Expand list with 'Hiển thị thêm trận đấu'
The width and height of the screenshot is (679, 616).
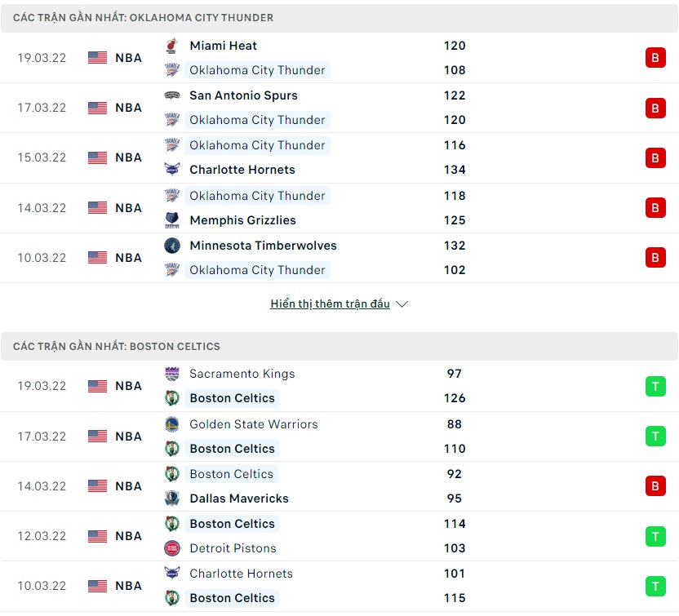click(x=330, y=304)
